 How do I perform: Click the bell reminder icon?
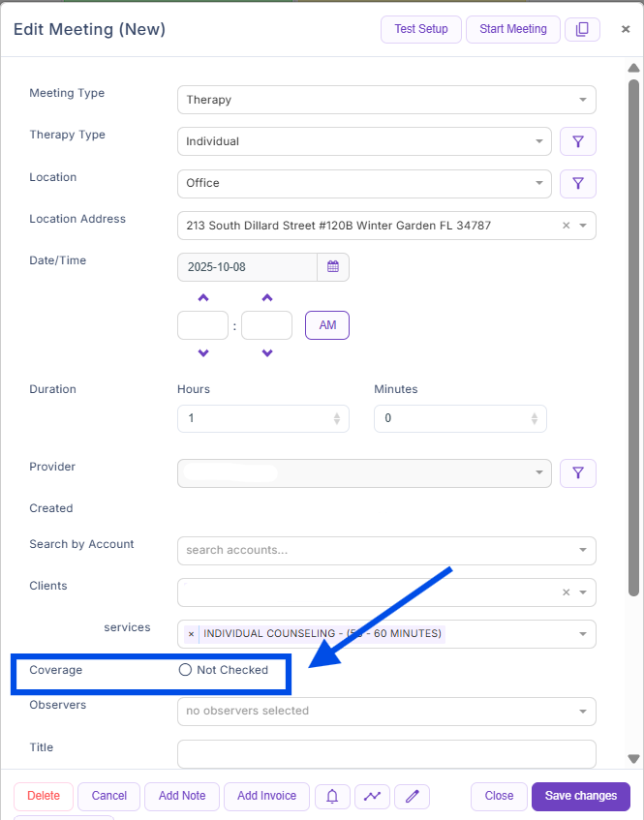pyautogui.click(x=332, y=796)
